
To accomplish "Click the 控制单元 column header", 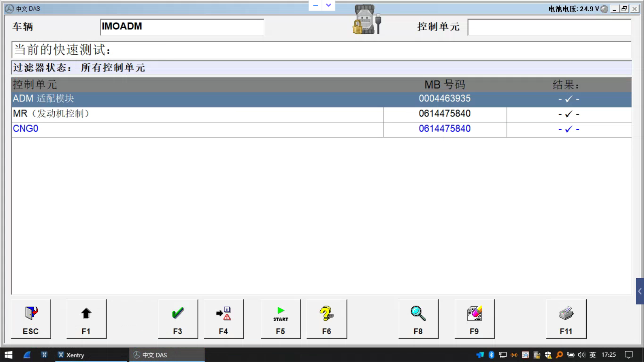I will [35, 85].
